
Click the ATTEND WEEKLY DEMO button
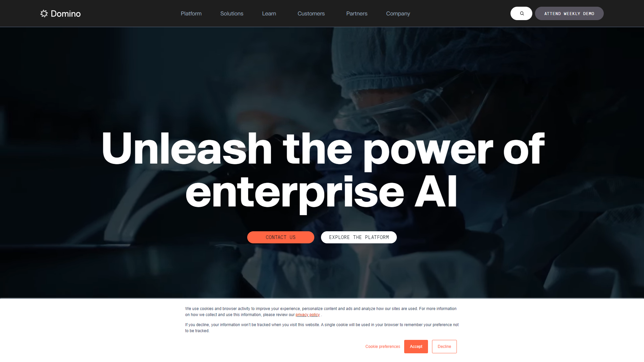point(569,13)
